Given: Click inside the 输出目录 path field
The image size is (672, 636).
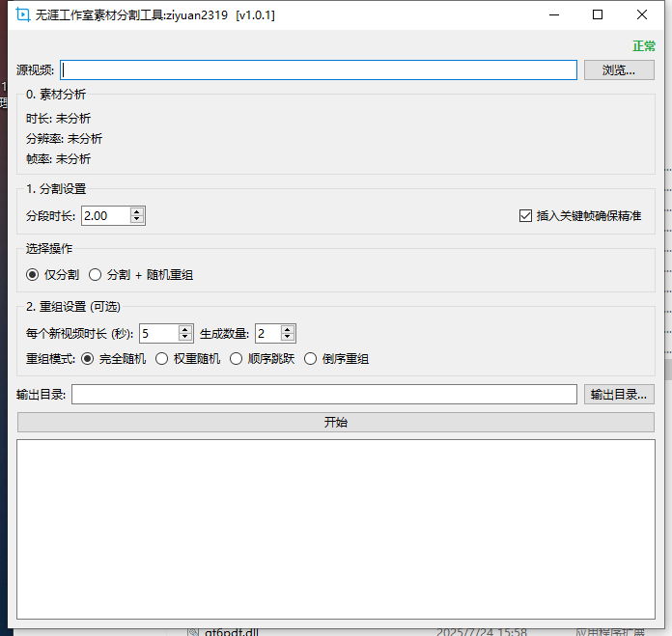Looking at the screenshot, I should (x=324, y=395).
